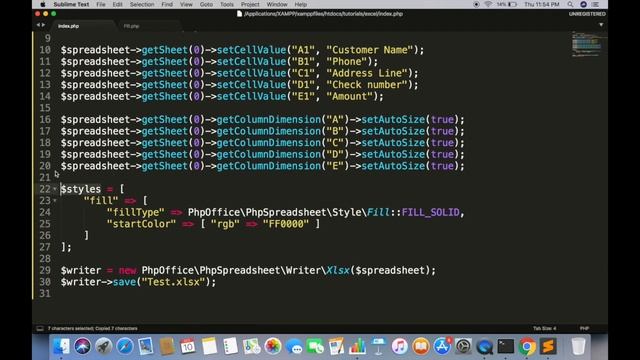640x360 pixels.
Task: Click the UNREGISTERED label in title bar
Action: tap(587, 14)
